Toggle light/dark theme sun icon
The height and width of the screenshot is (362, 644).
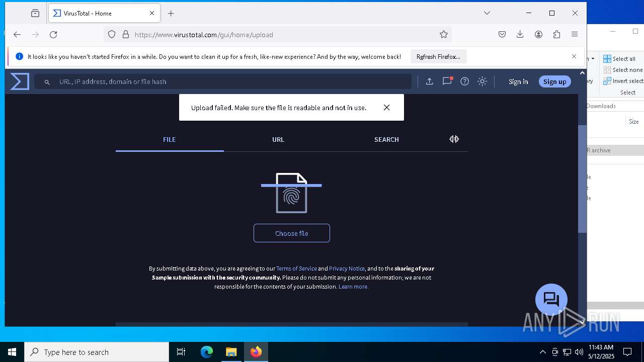482,81
